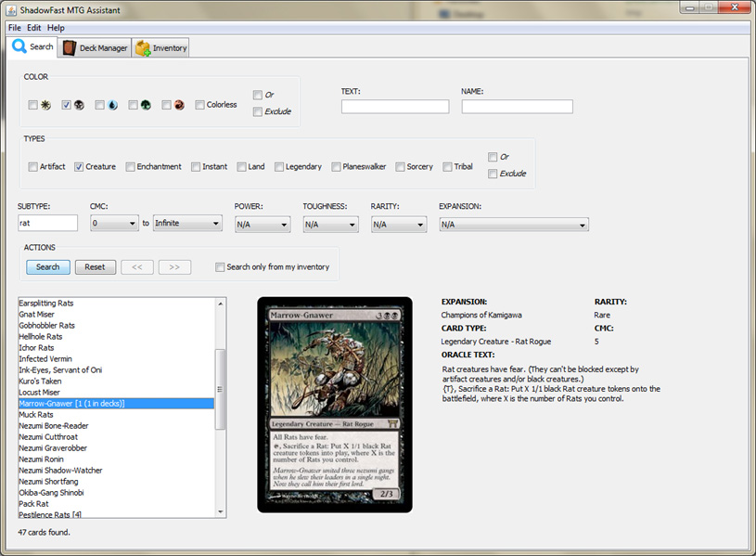This screenshot has width=756, height=556.
Task: Click the Deck Manager card icon
Action: tap(70, 47)
